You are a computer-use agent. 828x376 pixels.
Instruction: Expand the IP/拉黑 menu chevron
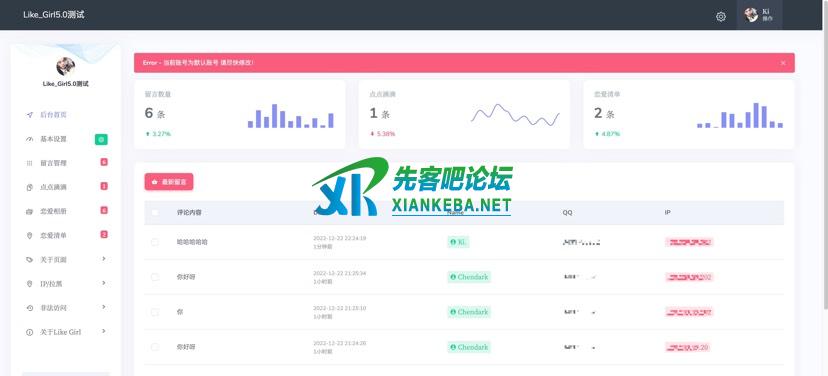(104, 283)
